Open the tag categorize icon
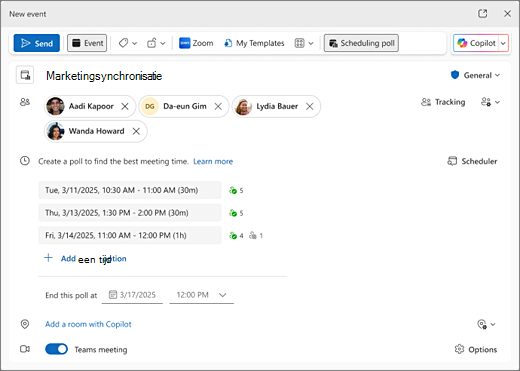 click(123, 43)
